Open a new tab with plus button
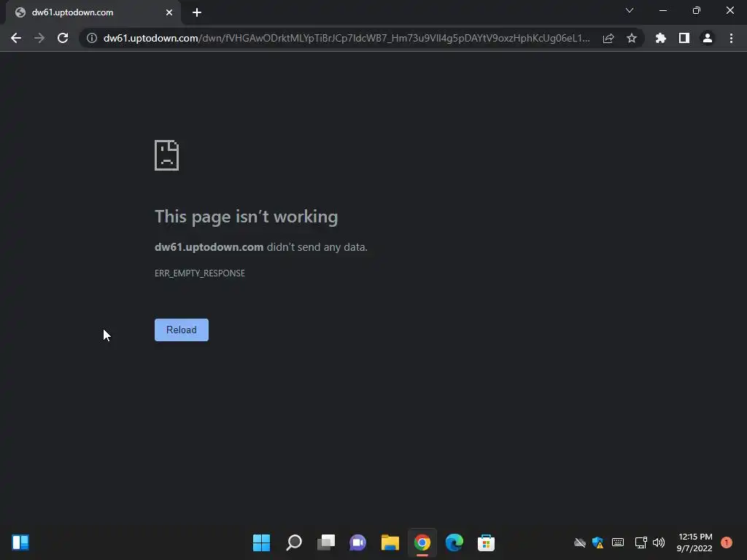The width and height of the screenshot is (747, 560). point(197,12)
